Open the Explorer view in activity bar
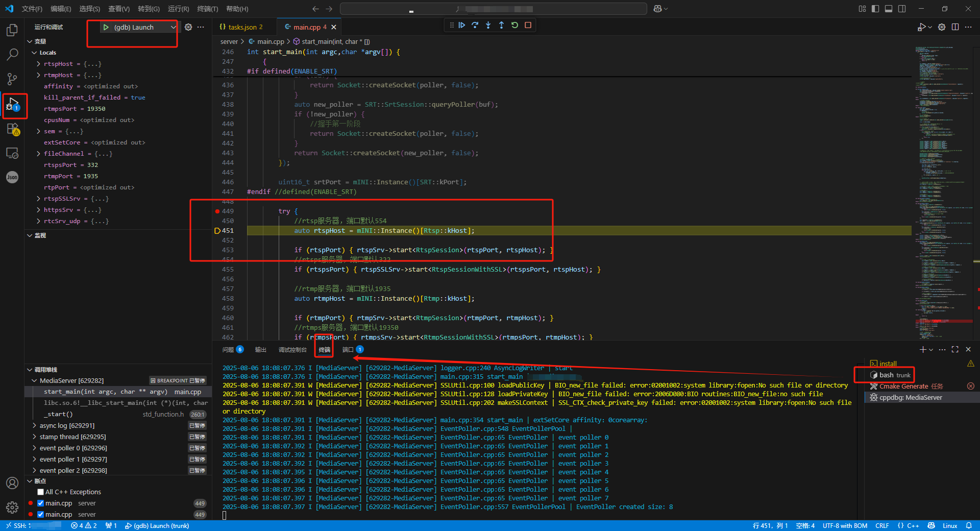Screen dimensions: 980x531 pos(12,31)
